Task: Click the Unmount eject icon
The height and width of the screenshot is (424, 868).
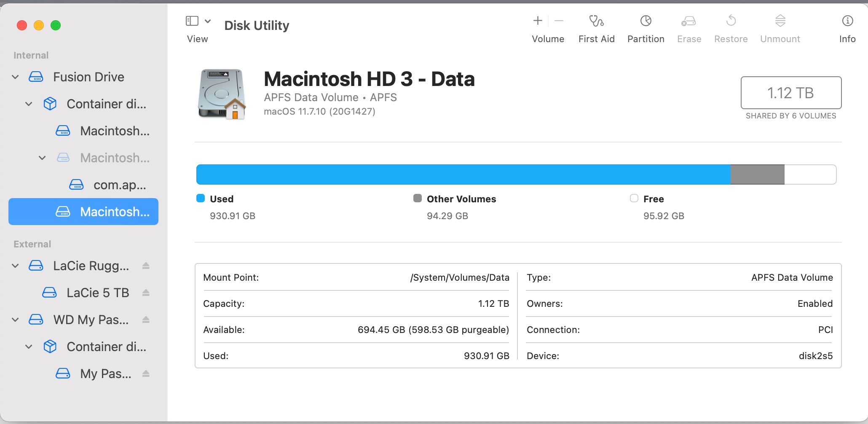Action: [x=780, y=21]
